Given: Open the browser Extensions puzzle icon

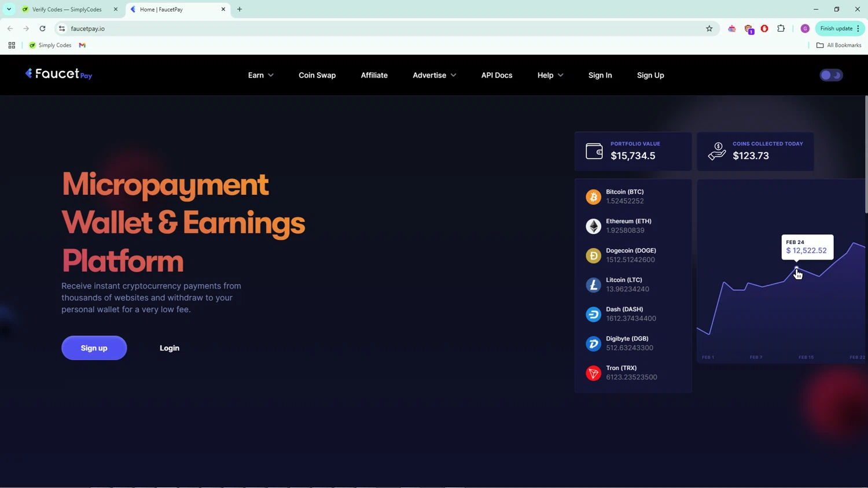Looking at the screenshot, I should (781, 28).
